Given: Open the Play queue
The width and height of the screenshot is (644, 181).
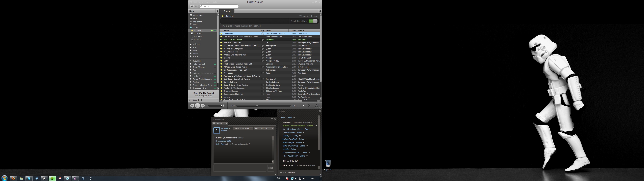Looking at the screenshot, I should coord(197,21).
